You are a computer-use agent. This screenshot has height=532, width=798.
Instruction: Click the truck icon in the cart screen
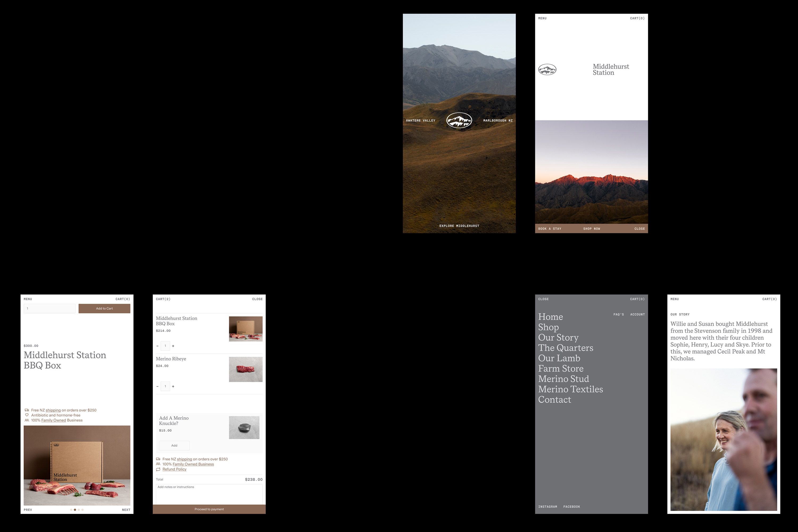pyautogui.click(x=158, y=459)
